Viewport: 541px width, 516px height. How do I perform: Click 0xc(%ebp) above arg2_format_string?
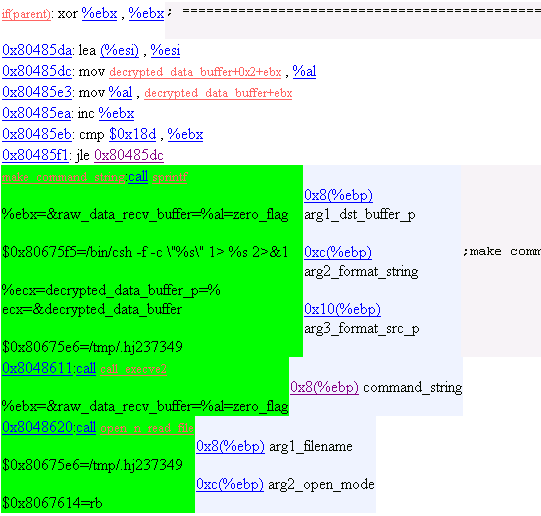pyautogui.click(x=338, y=252)
